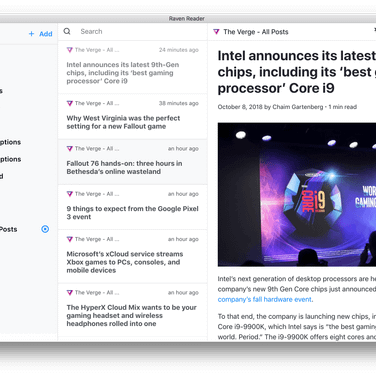Open Intel announces 9th-Gen chips article in list

(132, 68)
